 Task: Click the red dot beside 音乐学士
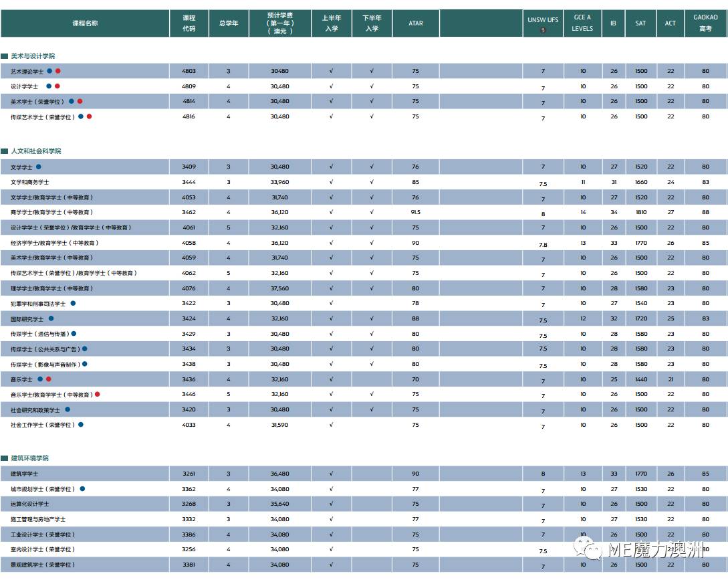pyautogui.click(x=49, y=379)
